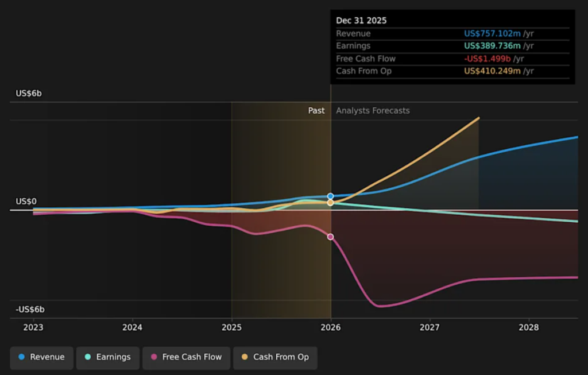Screen dimensions: 588x375
Task: Click the US$6b label on the y-axis
Action: (29, 92)
